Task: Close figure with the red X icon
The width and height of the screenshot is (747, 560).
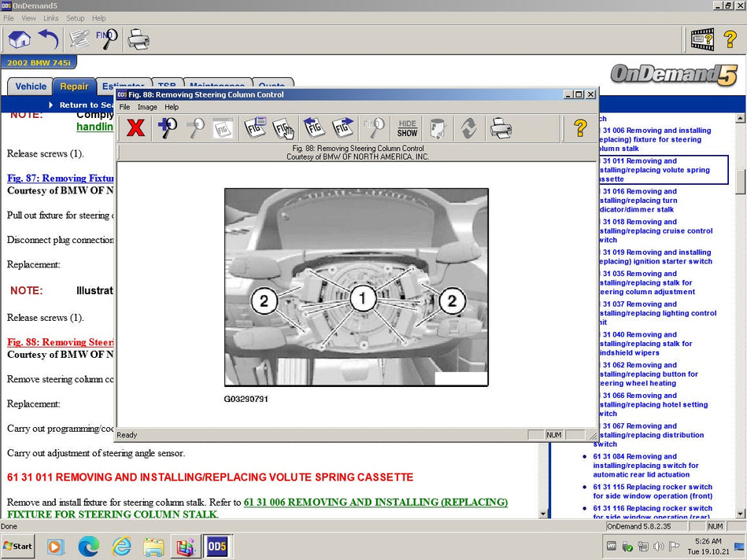Action: [x=135, y=127]
